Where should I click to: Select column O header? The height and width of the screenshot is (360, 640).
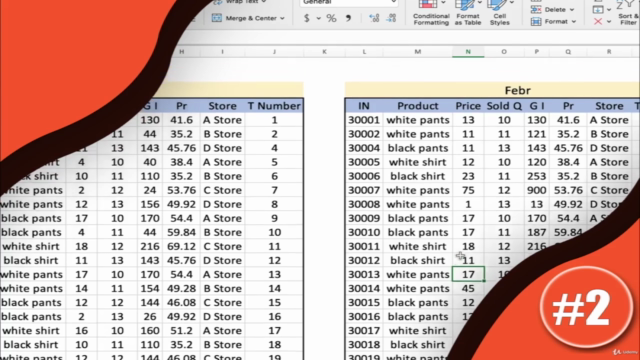pyautogui.click(x=504, y=52)
